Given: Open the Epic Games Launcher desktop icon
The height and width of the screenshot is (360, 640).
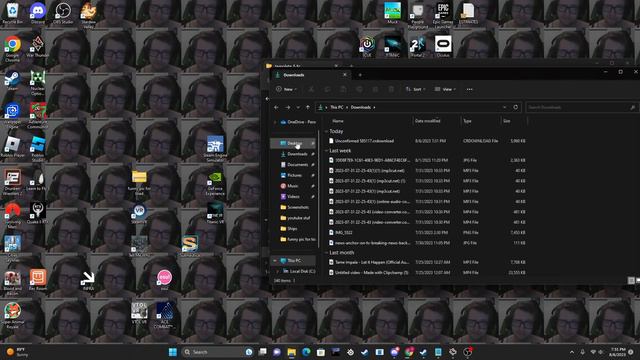Looking at the screenshot, I should pyautogui.click(x=443, y=16).
